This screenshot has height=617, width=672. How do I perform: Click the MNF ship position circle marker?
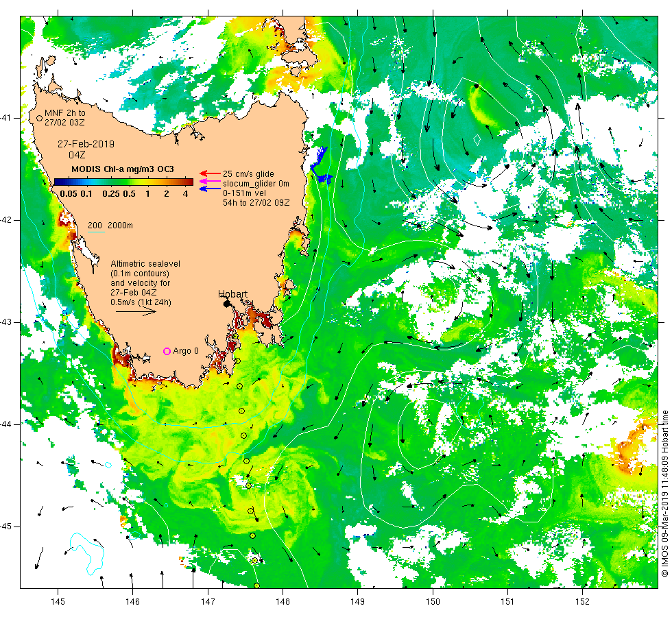(x=40, y=118)
